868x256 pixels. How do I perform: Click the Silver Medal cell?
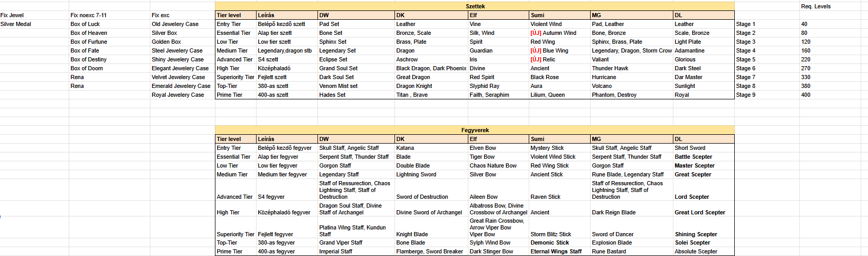16,24
